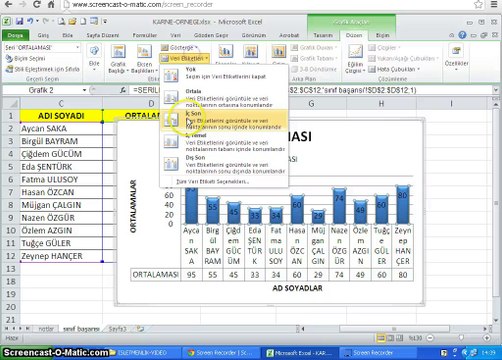Viewport: 502px width, 360px height.
Task: Zoom in with the plus button
Action: pos(487,338)
